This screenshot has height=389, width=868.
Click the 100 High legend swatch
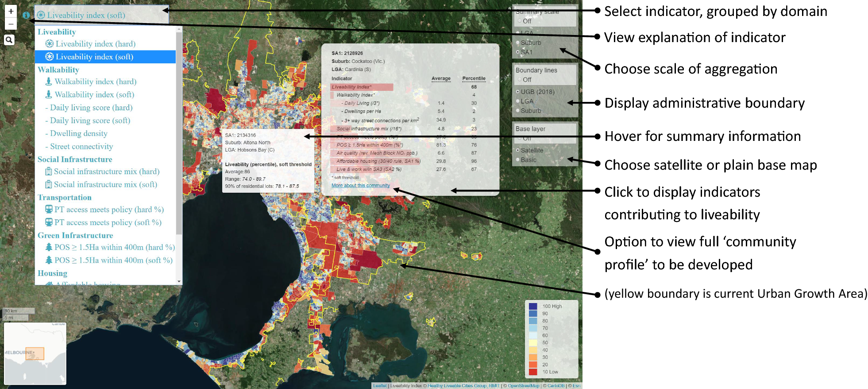(x=533, y=306)
